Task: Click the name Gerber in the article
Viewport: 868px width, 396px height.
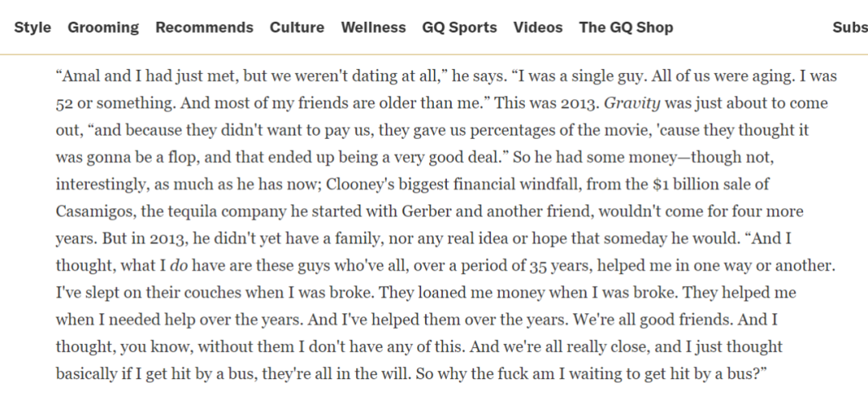Action: pos(420,212)
